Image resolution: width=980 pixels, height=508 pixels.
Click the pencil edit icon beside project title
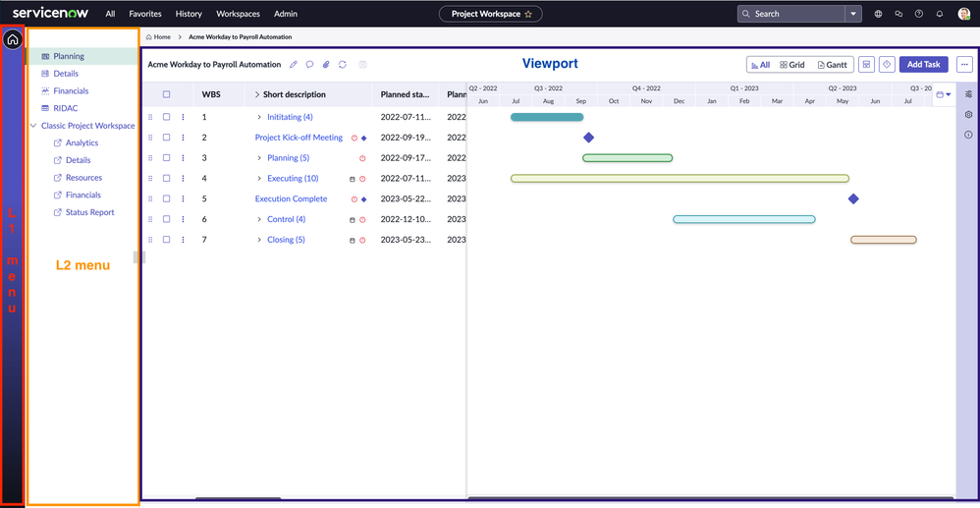click(294, 65)
